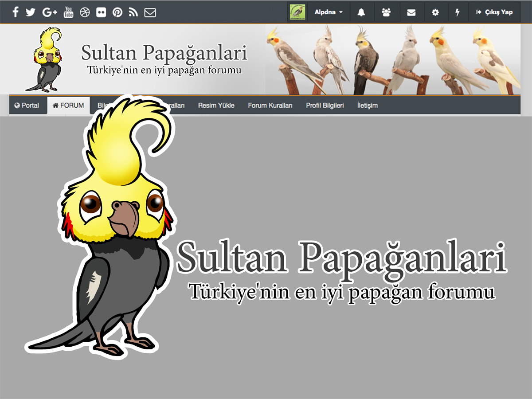
Task: Open the Dribbble icon in top bar
Action: click(x=85, y=12)
